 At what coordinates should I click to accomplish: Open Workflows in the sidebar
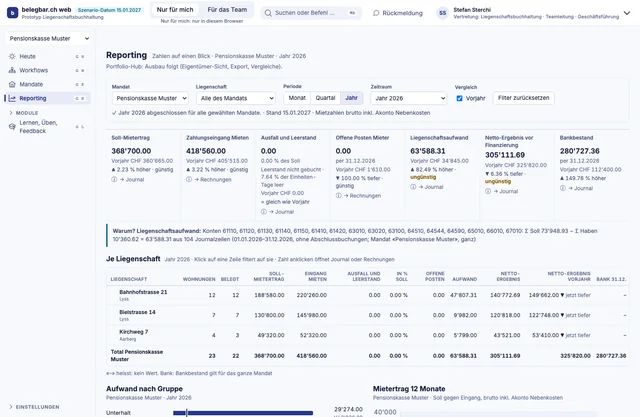[47, 70]
